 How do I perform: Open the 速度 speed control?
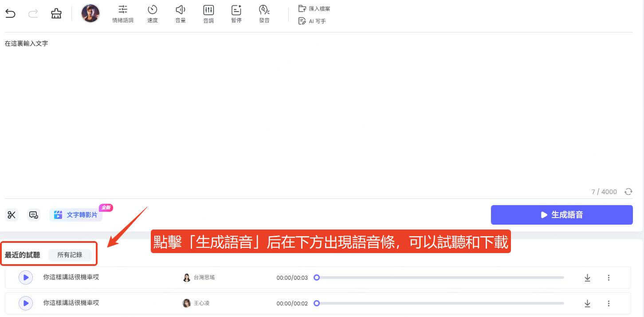pyautogui.click(x=153, y=14)
